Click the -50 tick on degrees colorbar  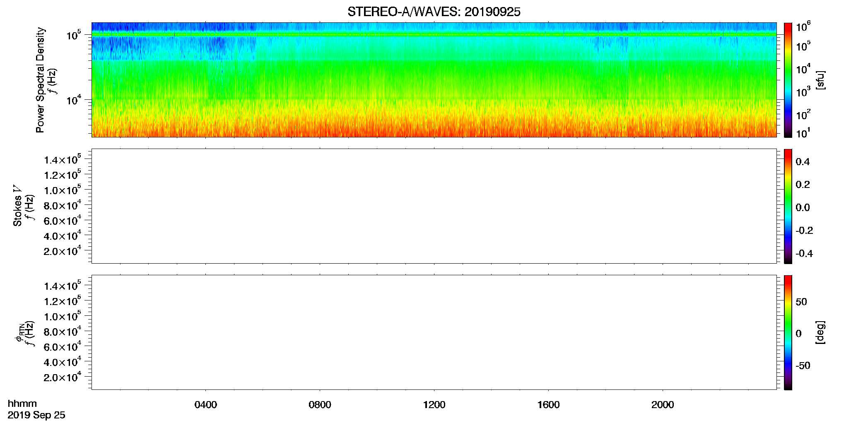803,365
